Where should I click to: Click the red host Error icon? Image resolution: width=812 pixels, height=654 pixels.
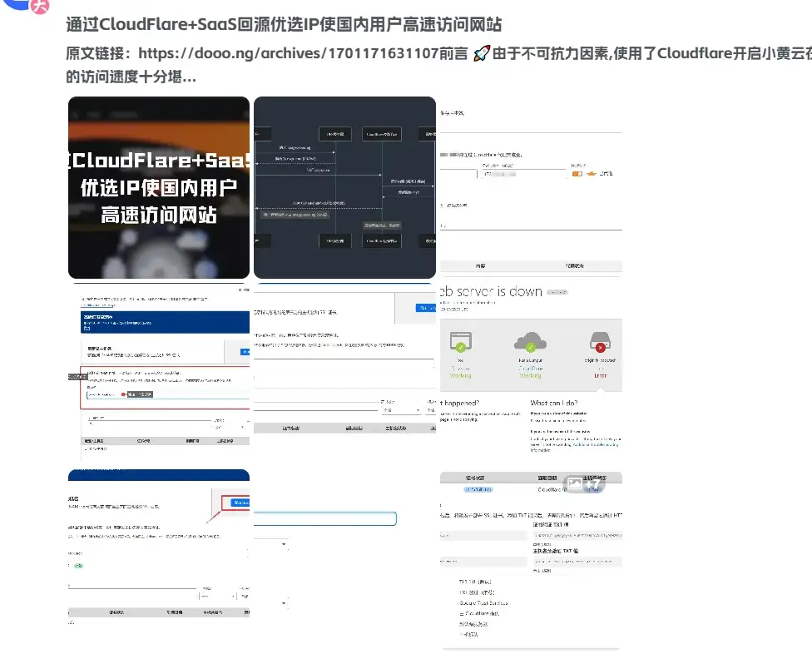click(600, 342)
